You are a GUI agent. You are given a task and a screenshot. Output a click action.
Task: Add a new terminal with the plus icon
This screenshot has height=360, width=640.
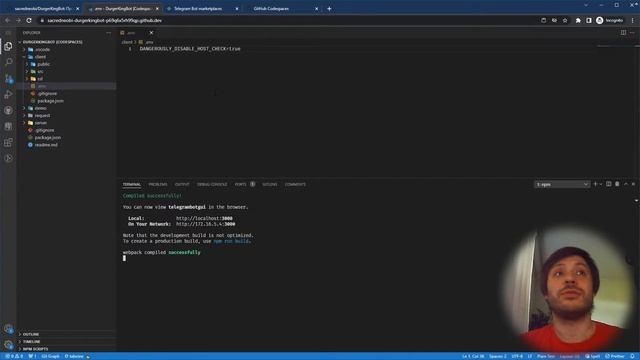(595, 184)
